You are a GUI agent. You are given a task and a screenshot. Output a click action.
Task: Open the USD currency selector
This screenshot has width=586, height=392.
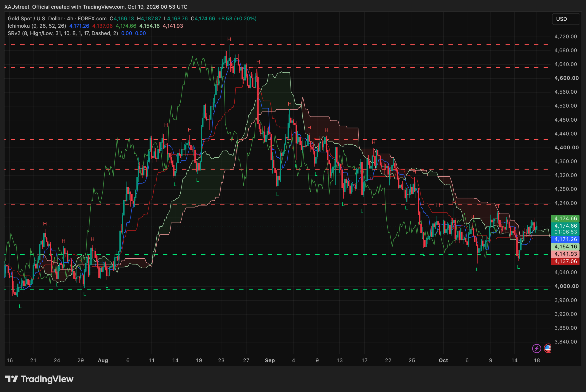click(566, 19)
